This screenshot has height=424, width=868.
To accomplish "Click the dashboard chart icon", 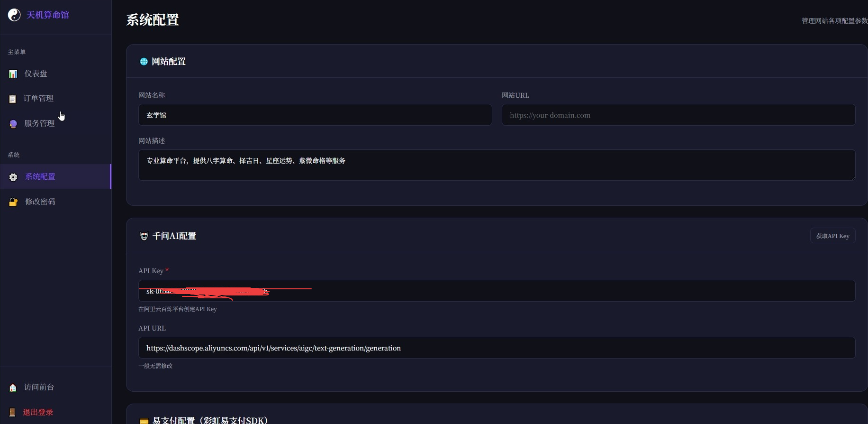I will coord(13,74).
